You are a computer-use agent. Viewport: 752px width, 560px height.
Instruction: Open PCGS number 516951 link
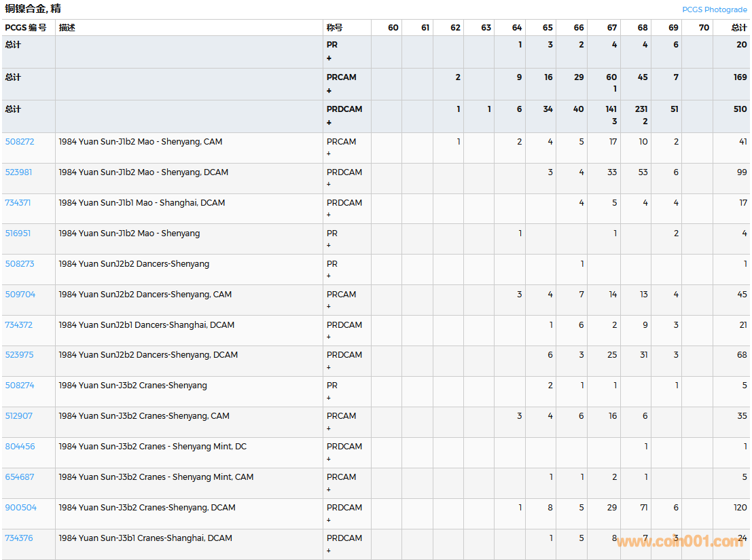(18, 234)
